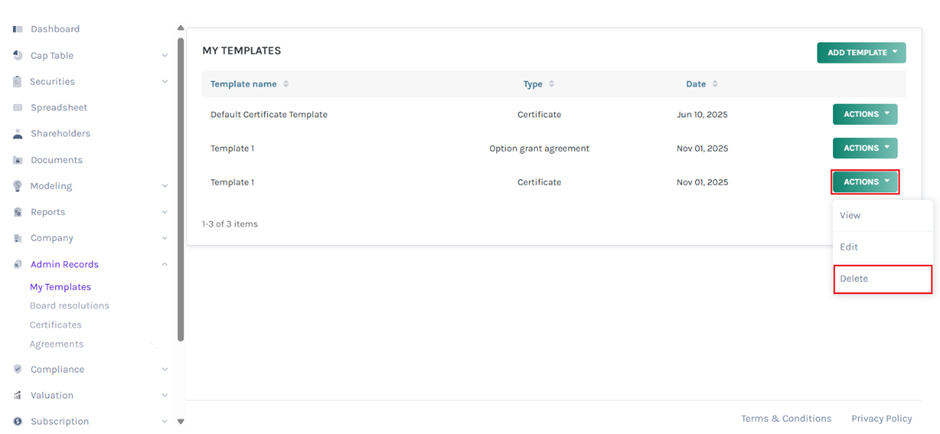Click the Compliance shield icon
The image size is (940, 434).
click(x=18, y=369)
